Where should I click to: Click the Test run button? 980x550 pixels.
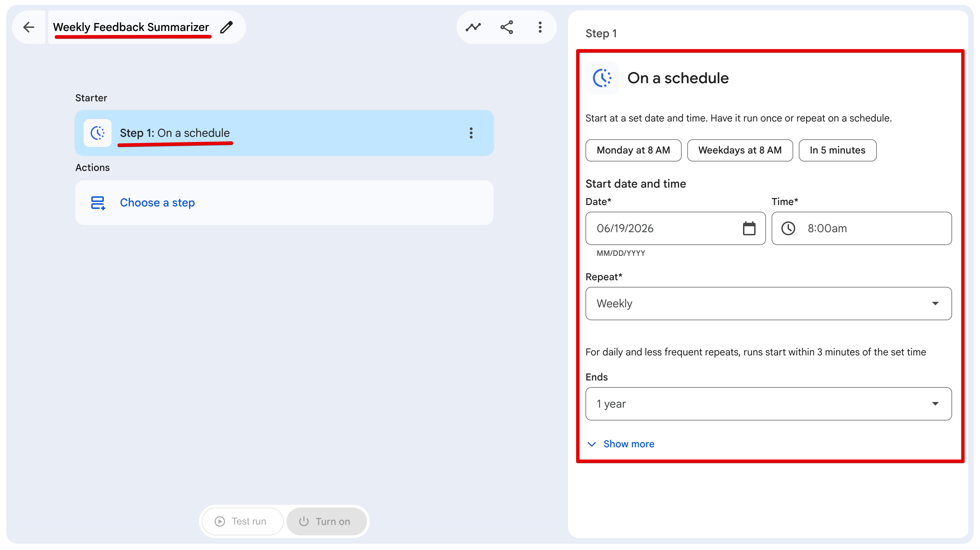pos(242,521)
